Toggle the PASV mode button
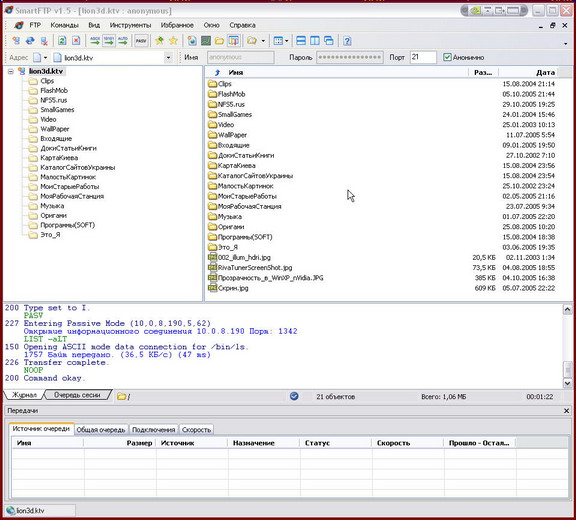The image size is (576, 520). [x=141, y=41]
